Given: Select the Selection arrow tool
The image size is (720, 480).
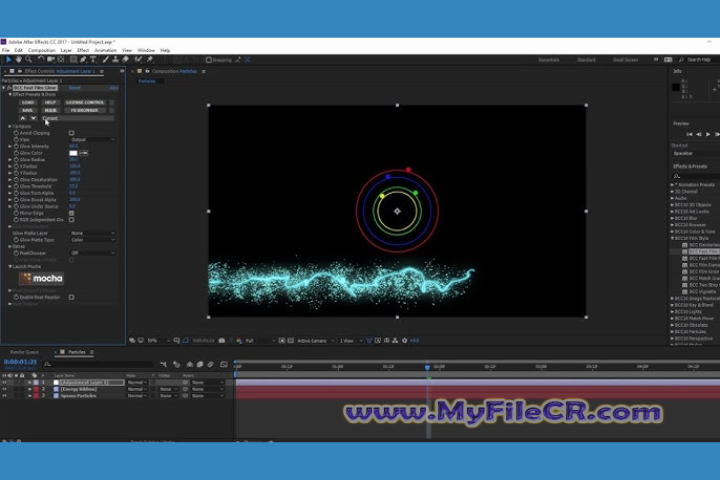Looking at the screenshot, I should coord(8,59).
